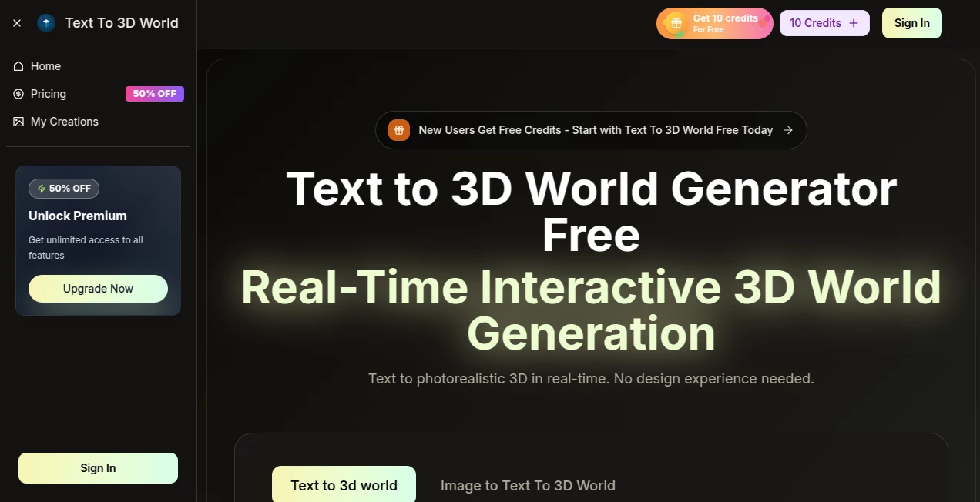Open the 10 Credits balance display
This screenshot has height=502, width=980.
pyautogui.click(x=815, y=22)
